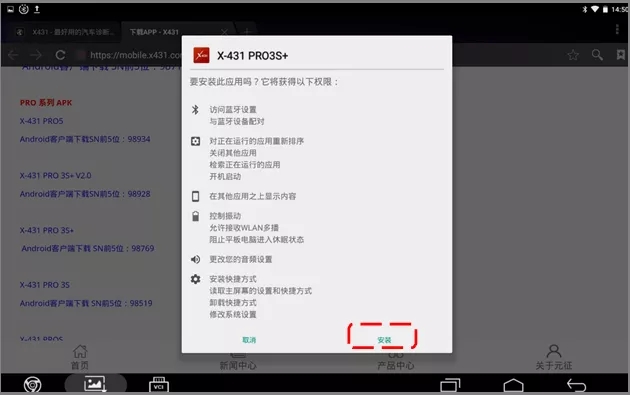Select the 关闭其他应用 permission text
The height and width of the screenshot is (395, 630).
coord(233,153)
